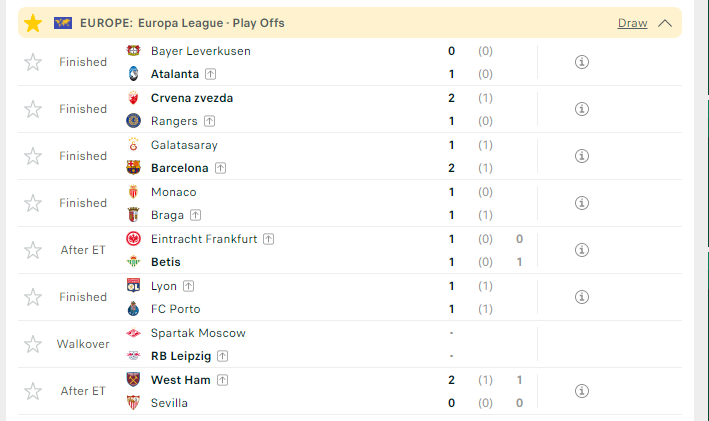Collapse the Europa League Play Offs section
The image size is (709, 421).
pyautogui.click(x=665, y=23)
